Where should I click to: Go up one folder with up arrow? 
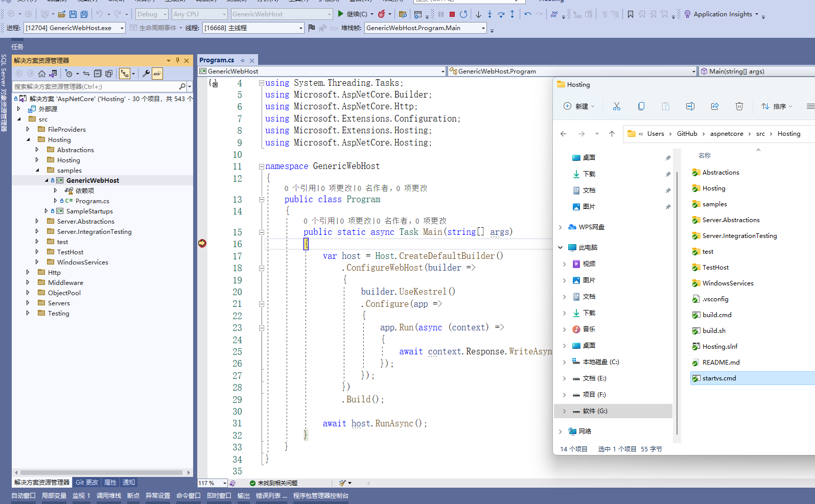612,134
